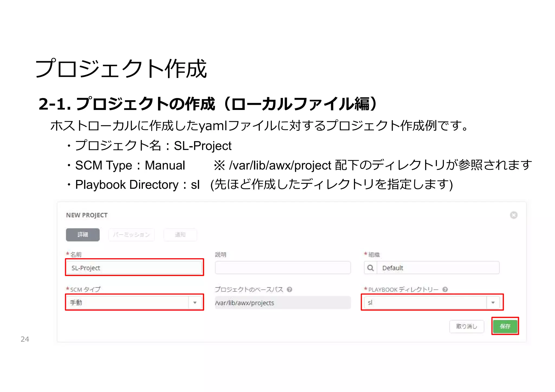Save the project with 保存 button
The height and width of the screenshot is (392, 555).
point(505,326)
